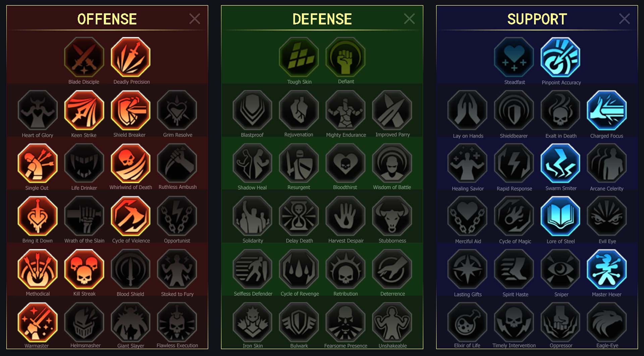
Task: Pick the Delay Death hourglass mastery
Action: [299, 217]
